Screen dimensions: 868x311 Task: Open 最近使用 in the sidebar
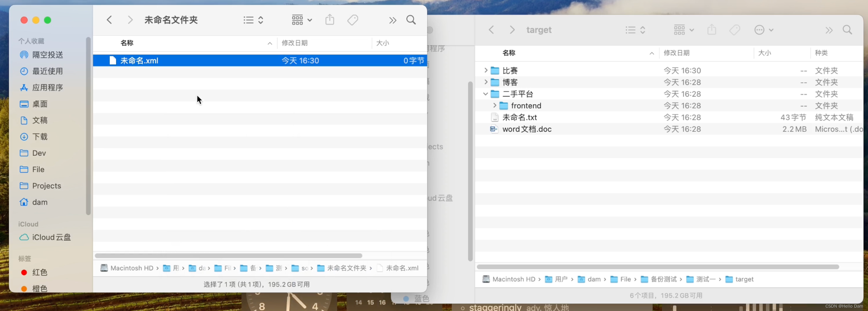coord(48,71)
